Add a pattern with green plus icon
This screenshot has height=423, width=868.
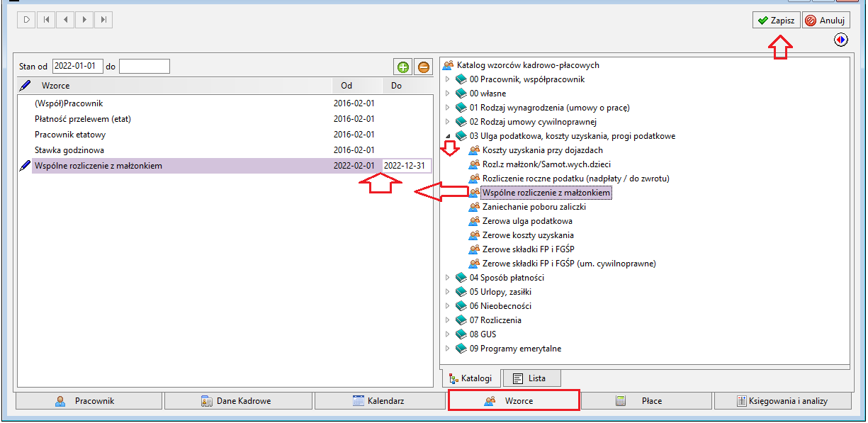(403, 67)
